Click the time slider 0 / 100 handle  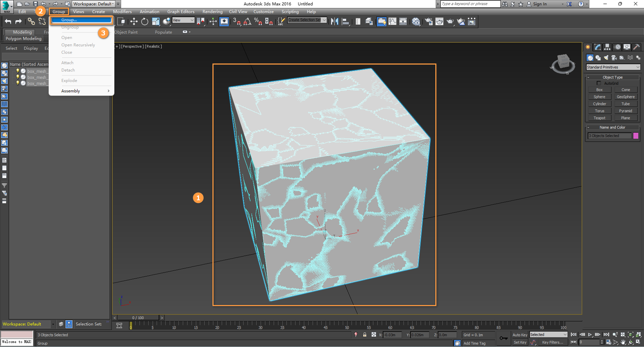point(138,318)
